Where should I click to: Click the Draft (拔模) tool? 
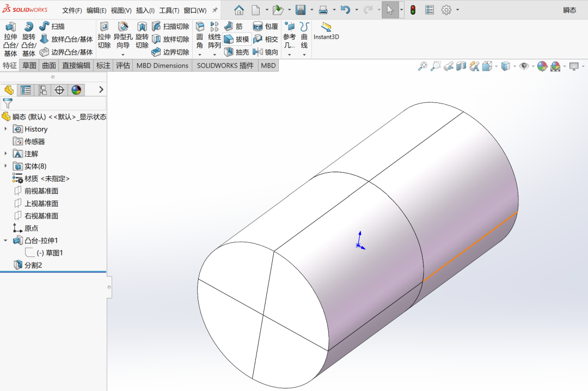(237, 39)
